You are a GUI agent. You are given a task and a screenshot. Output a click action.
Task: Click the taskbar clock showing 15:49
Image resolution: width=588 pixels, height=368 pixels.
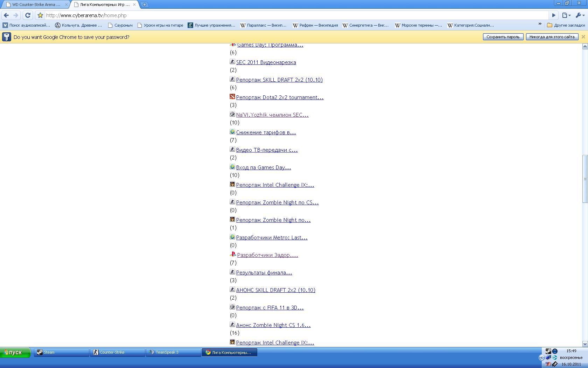[x=571, y=351]
